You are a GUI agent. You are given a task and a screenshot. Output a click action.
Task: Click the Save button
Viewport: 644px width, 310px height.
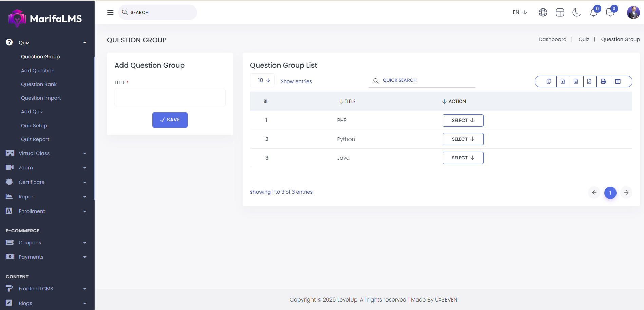click(170, 120)
